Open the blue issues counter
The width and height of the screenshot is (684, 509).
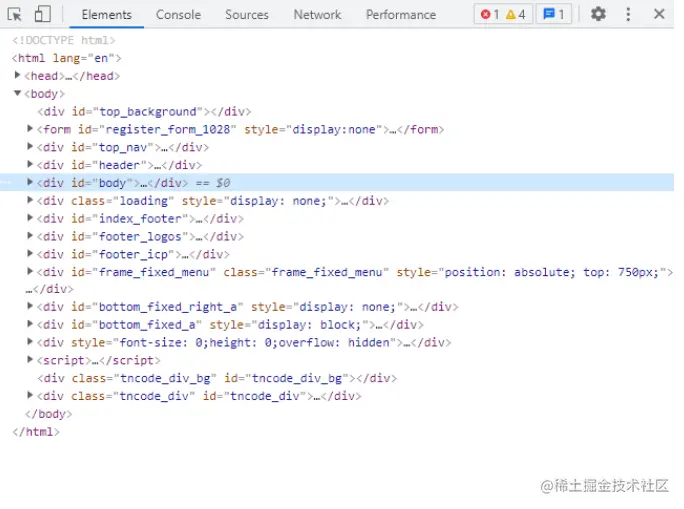(553, 15)
